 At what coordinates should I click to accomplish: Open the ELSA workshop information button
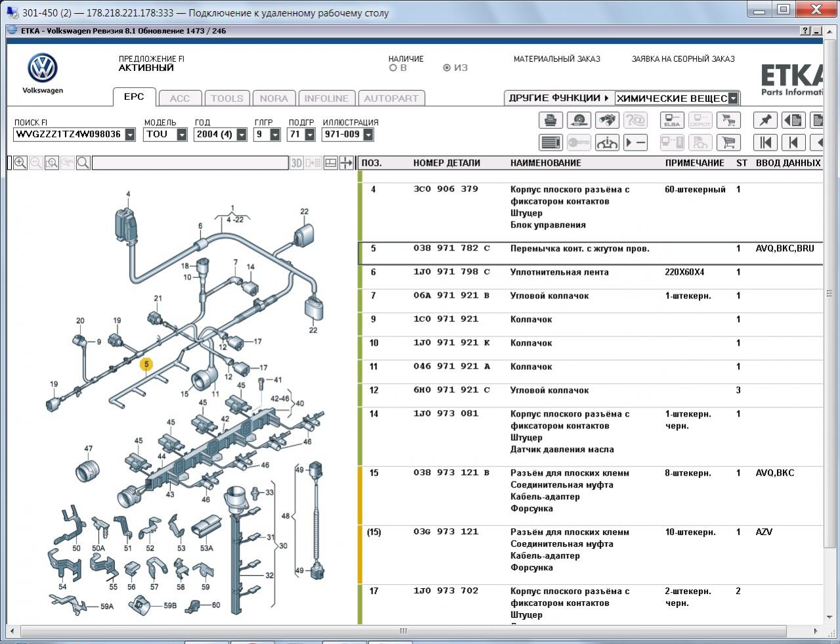point(672,120)
